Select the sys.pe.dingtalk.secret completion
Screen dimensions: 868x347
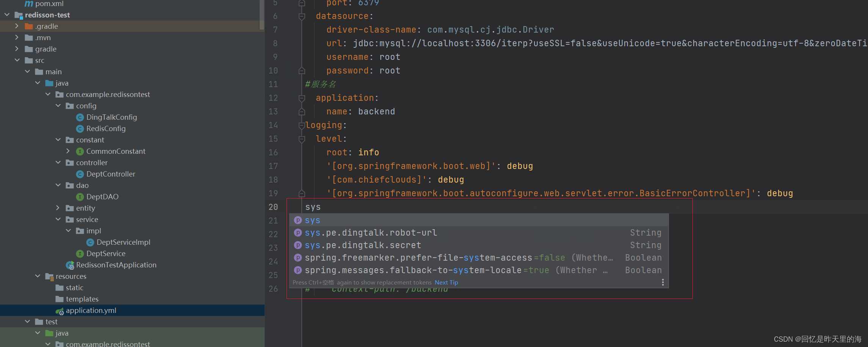(x=479, y=245)
